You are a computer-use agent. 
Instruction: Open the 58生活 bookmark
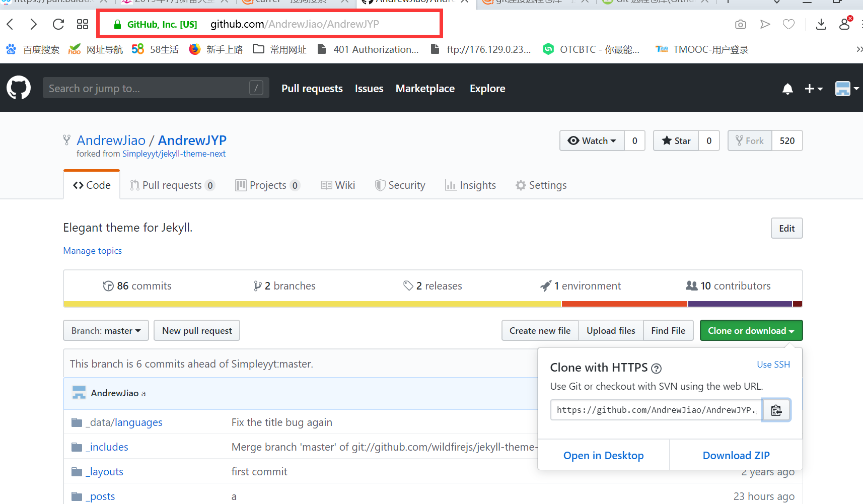coord(155,49)
